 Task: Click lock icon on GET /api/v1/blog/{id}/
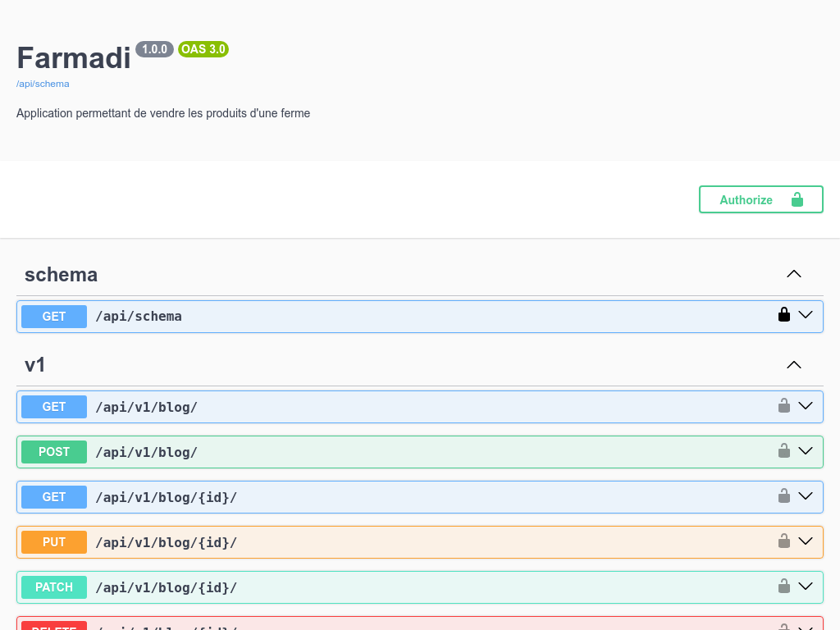[x=784, y=495]
